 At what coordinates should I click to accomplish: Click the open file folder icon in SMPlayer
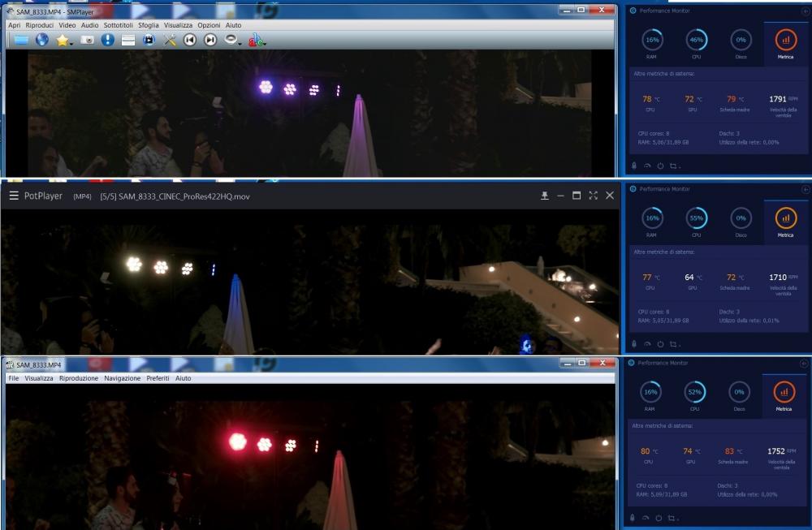click(x=20, y=40)
